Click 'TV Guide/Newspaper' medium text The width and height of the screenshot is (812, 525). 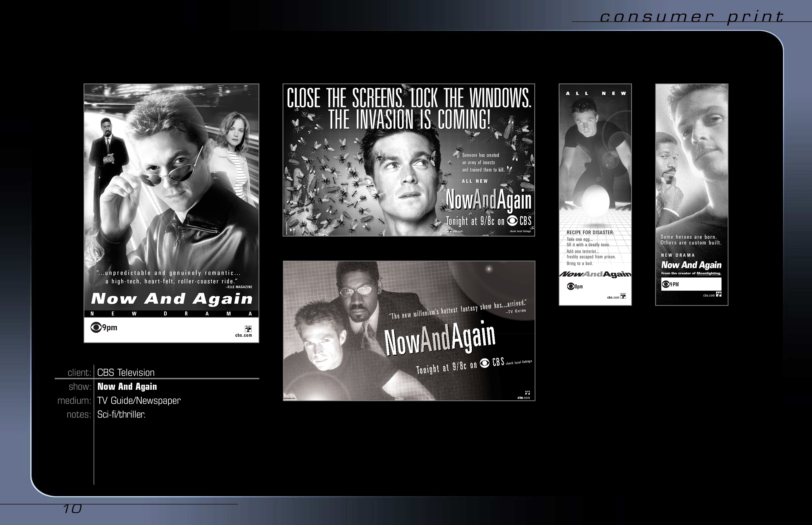point(139,401)
